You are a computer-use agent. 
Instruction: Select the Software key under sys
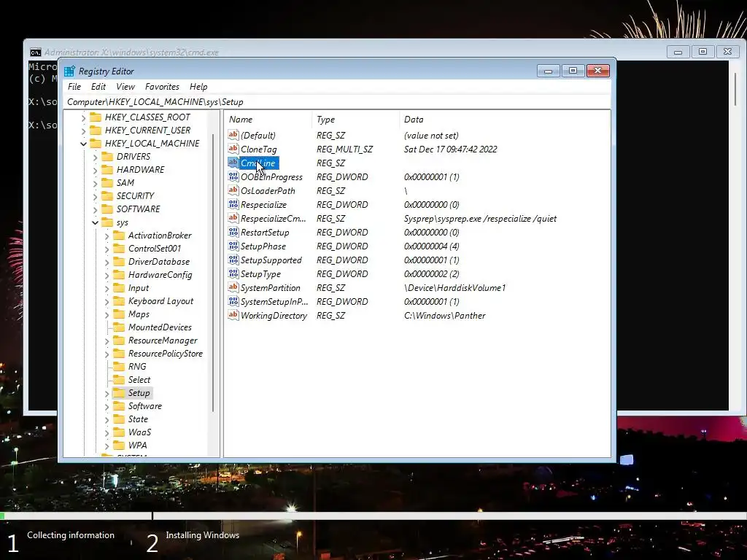coord(145,405)
